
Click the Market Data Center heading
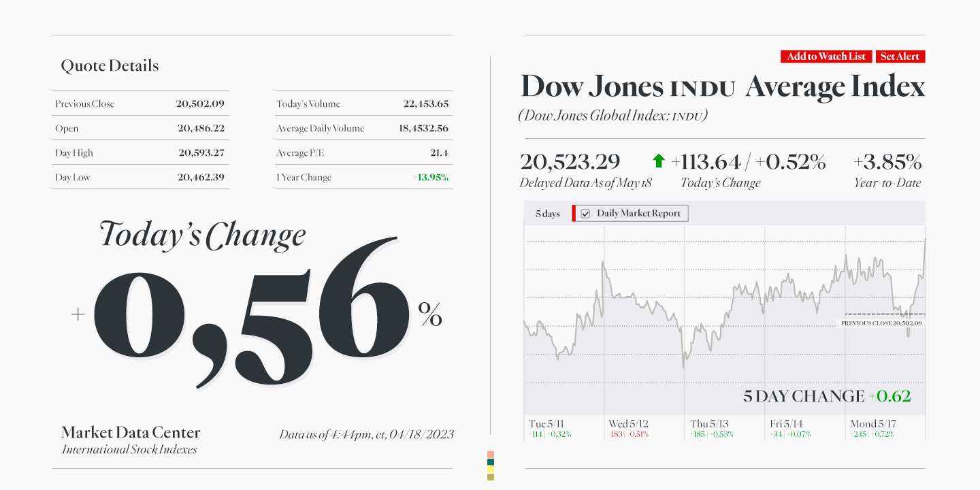pos(131,433)
